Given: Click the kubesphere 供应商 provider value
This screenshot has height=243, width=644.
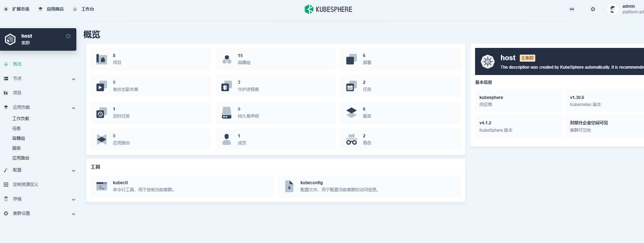Looking at the screenshot, I should coord(491,98).
